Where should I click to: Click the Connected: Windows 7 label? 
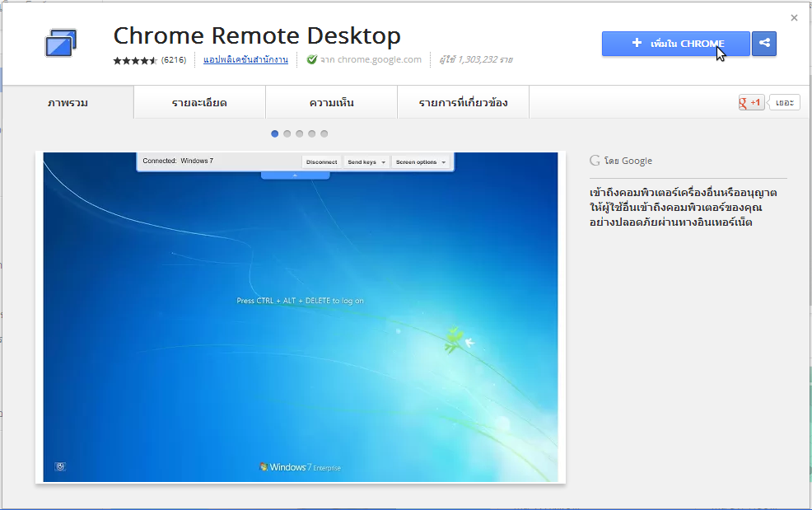[178, 161]
